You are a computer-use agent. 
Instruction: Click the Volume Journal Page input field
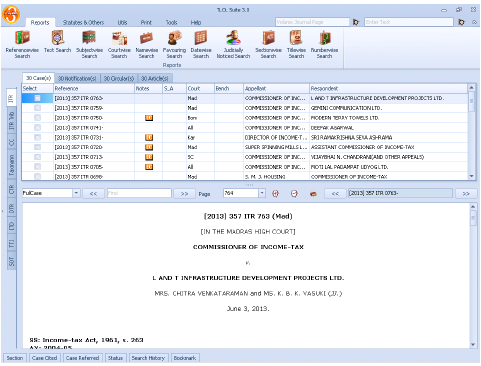click(312, 22)
